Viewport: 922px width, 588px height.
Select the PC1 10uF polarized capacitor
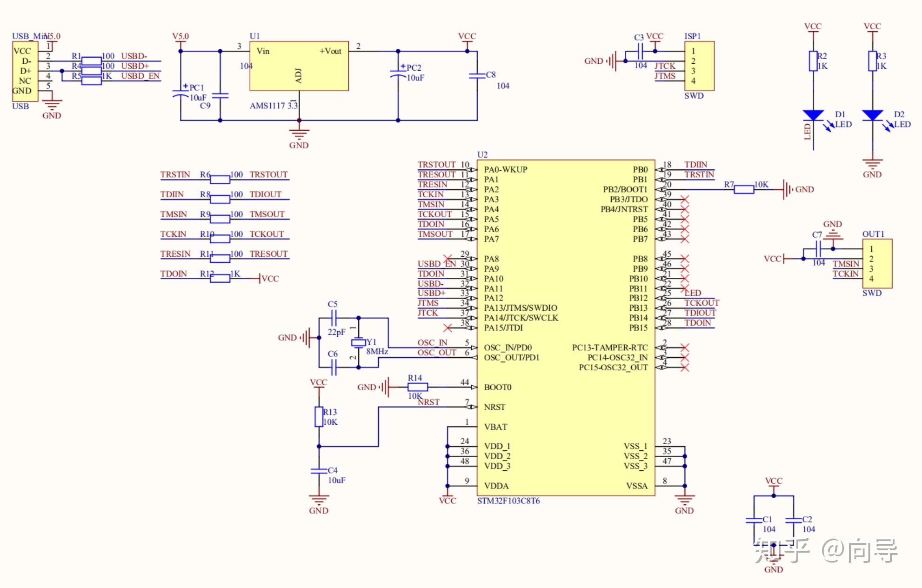tap(180, 93)
